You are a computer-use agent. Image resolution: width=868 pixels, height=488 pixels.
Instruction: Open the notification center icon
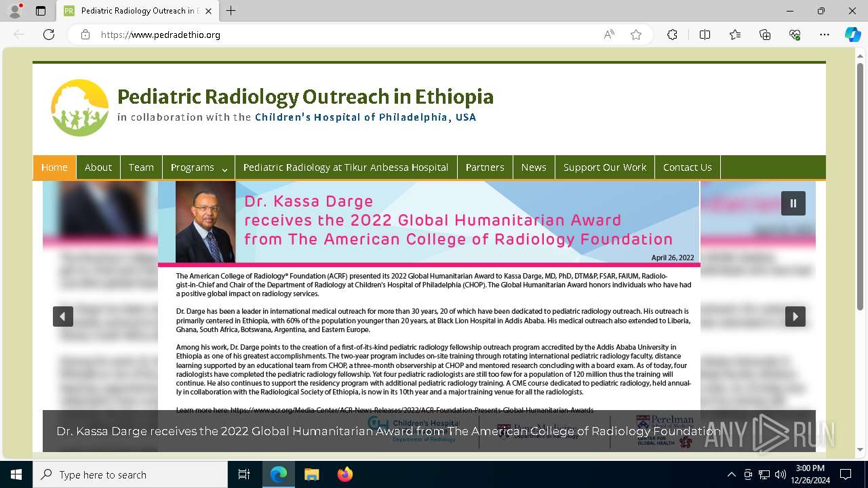(846, 474)
